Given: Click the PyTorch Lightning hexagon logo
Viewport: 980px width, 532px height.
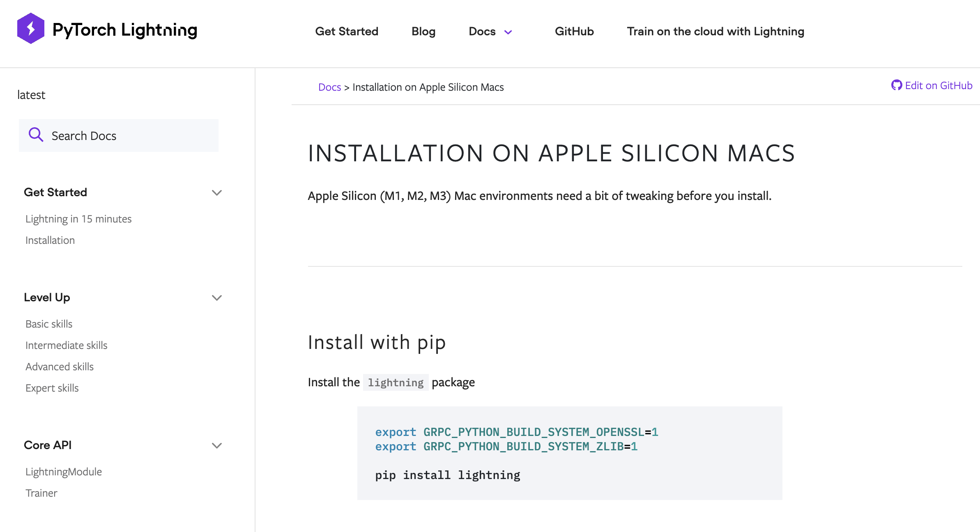Looking at the screenshot, I should [31, 29].
